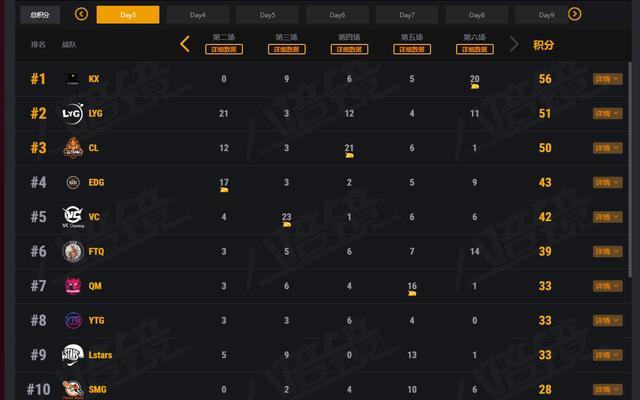Go to previous days with left circle arrow
This screenshot has height=400, width=640.
pyautogui.click(x=81, y=14)
